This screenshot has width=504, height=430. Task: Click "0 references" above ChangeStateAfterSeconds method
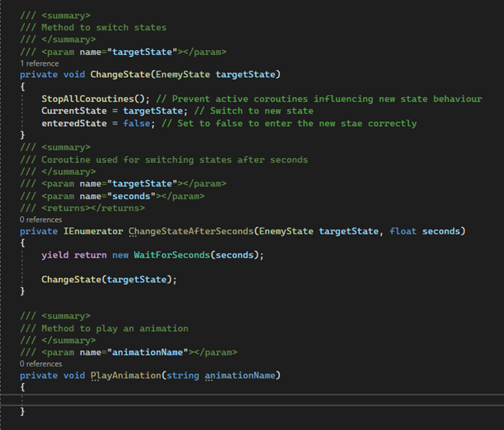(x=42, y=220)
